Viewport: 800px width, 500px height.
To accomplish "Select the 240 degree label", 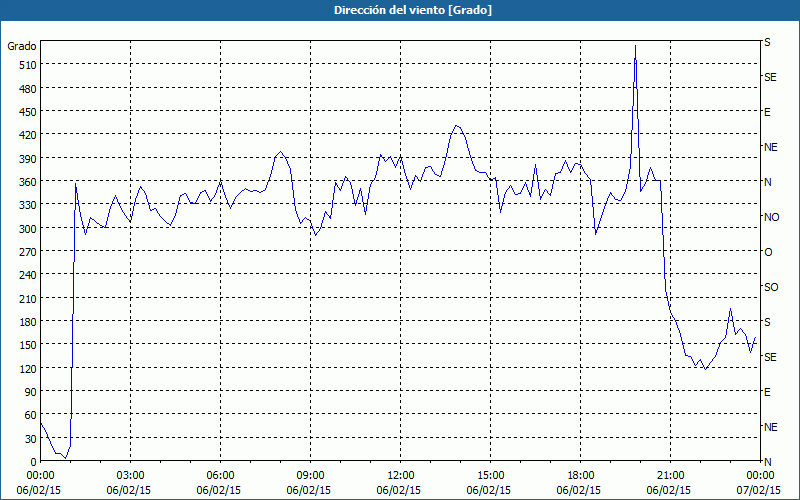I will coord(27,275).
